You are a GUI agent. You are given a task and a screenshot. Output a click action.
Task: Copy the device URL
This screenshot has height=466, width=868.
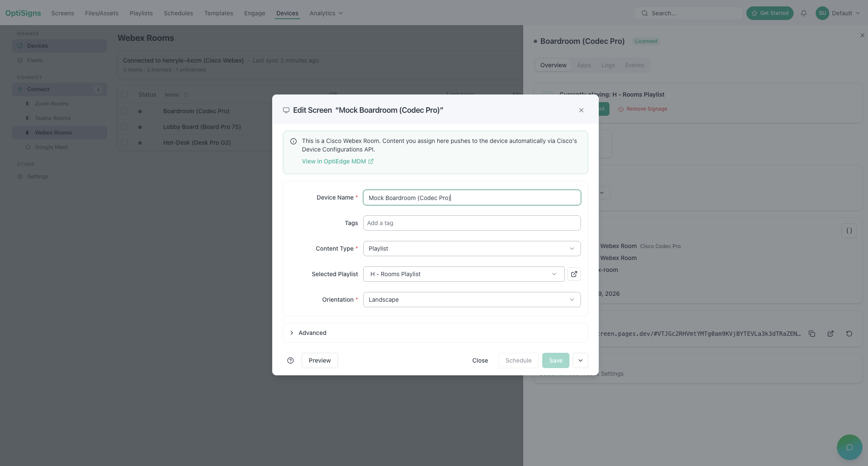(812, 334)
